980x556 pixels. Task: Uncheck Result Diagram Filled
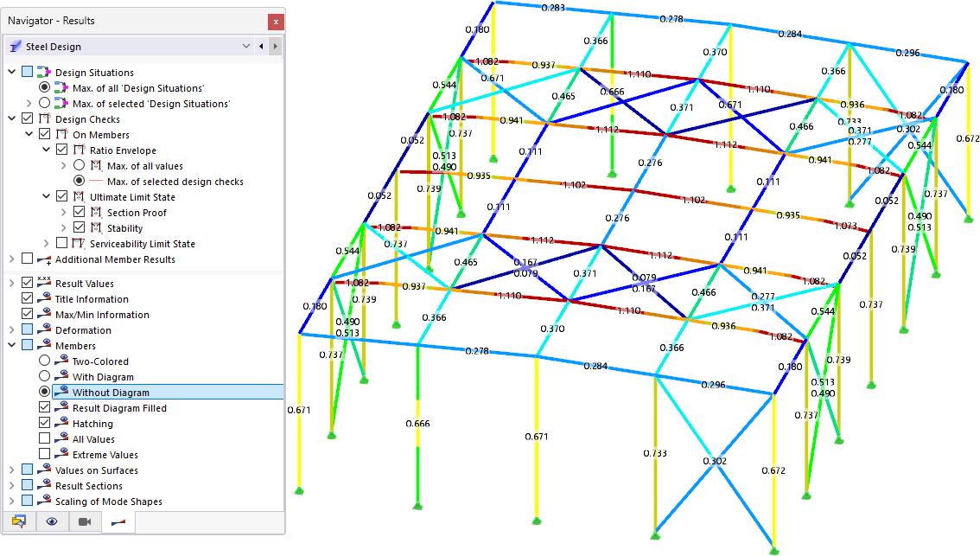point(43,407)
